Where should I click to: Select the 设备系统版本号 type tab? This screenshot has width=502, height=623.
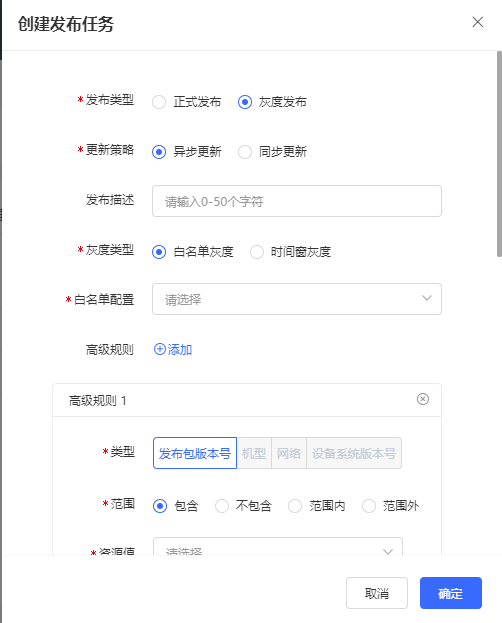coord(354,453)
